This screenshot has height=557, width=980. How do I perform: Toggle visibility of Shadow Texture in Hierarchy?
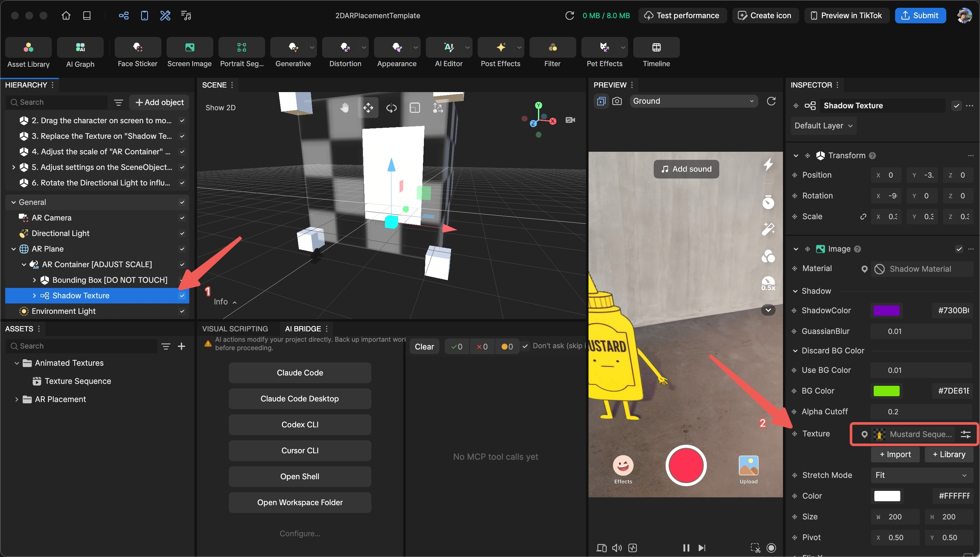point(182,296)
